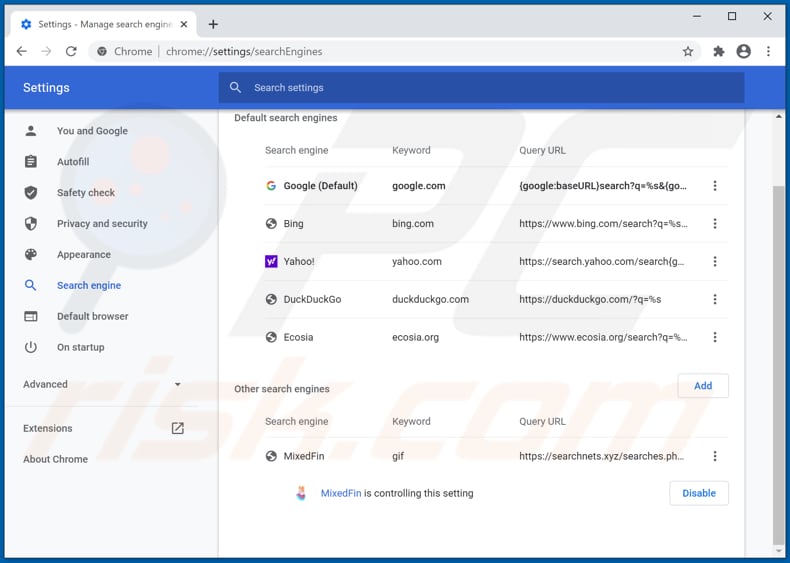Click the Settings tab title
Screen dimensions: 790x563
[105, 24]
